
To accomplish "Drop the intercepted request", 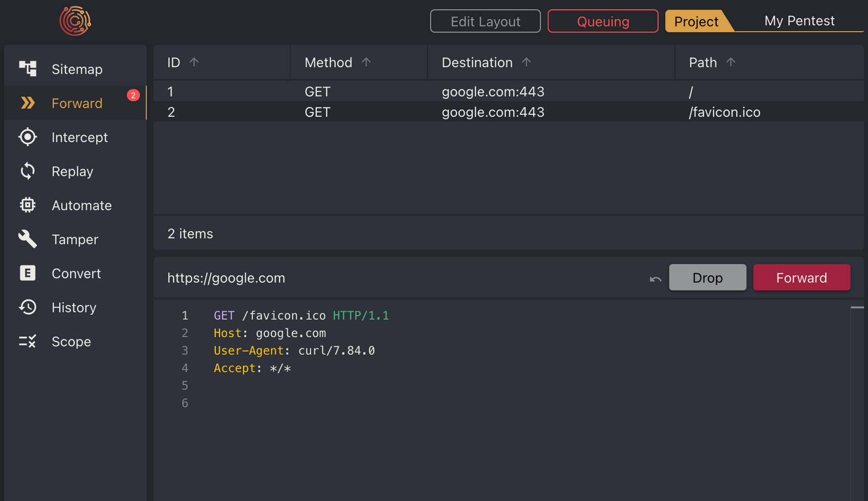I will [x=707, y=277].
